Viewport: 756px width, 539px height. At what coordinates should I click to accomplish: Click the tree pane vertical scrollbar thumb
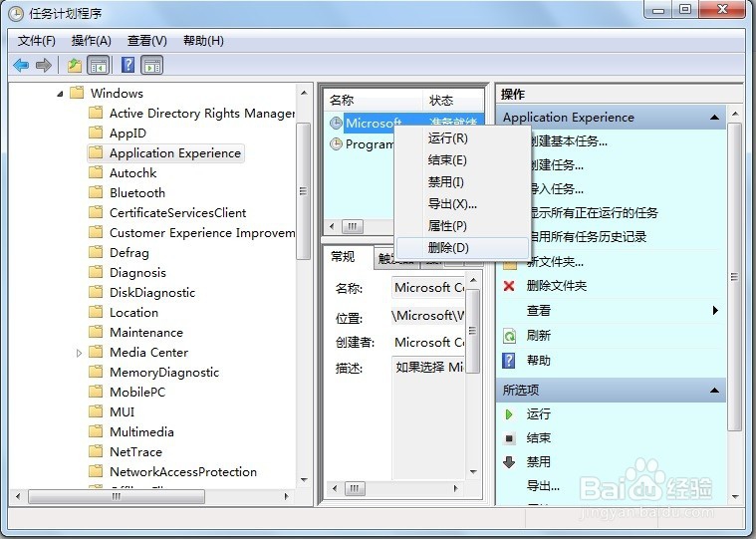coord(303,191)
